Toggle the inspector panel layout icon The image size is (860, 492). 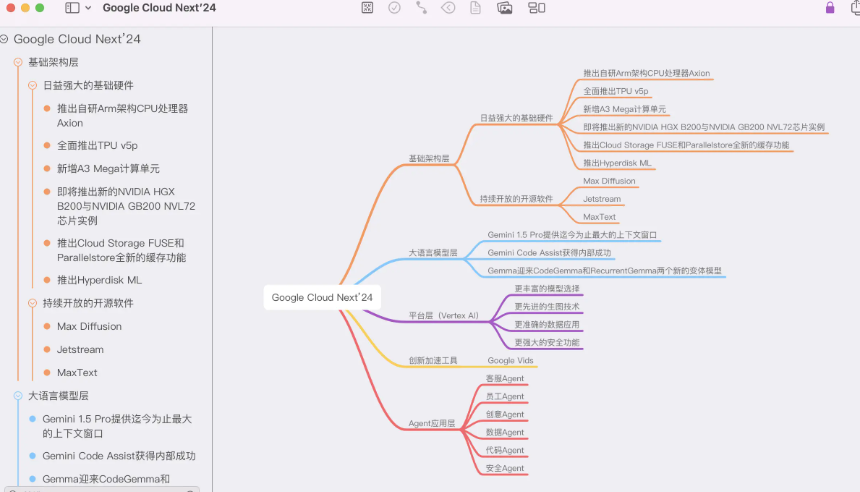click(x=536, y=8)
